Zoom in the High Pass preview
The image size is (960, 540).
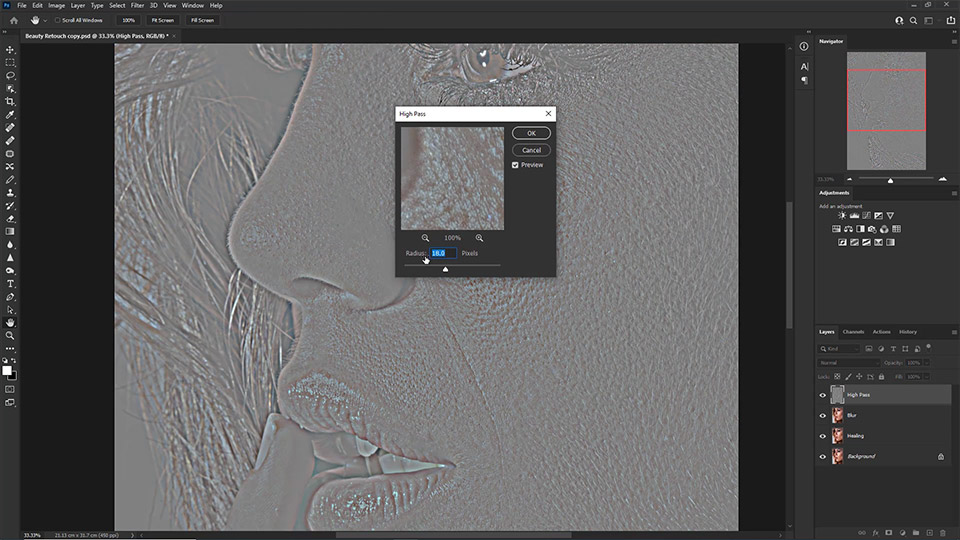click(x=479, y=238)
